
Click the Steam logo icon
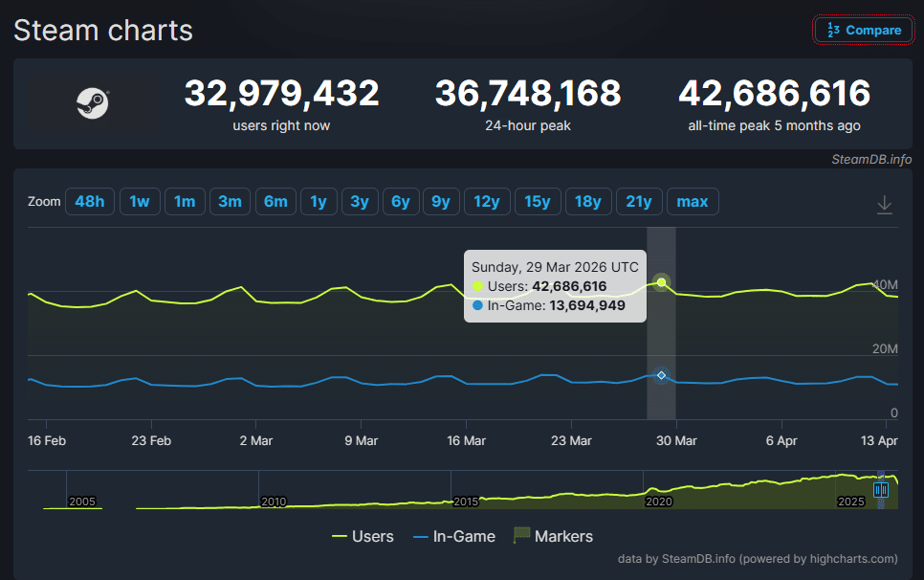pyautogui.click(x=93, y=103)
